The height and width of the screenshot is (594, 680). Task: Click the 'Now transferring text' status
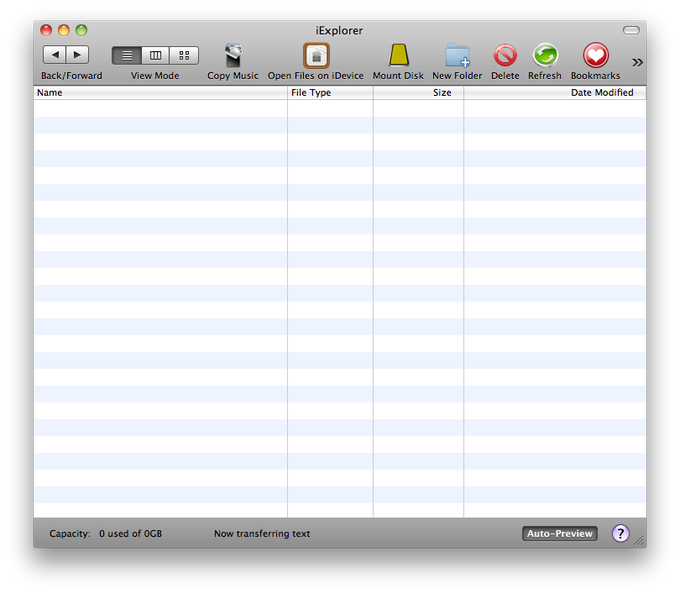262,534
